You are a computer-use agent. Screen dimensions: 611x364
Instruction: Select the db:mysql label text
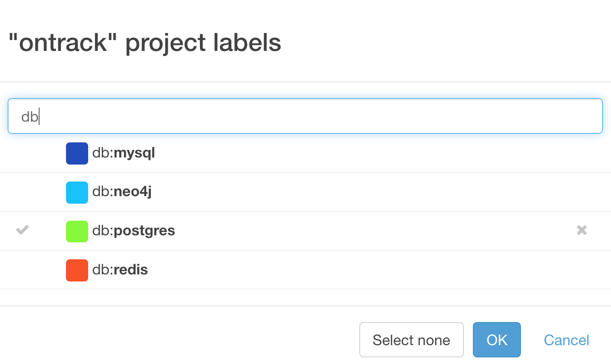pos(124,153)
